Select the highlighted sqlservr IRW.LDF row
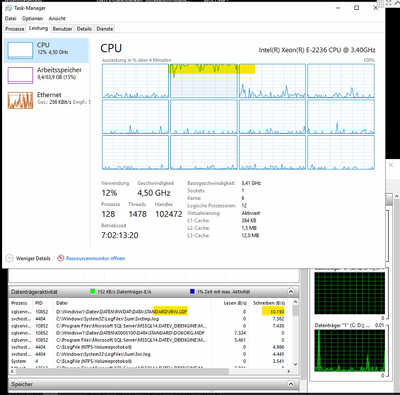 pos(148,312)
